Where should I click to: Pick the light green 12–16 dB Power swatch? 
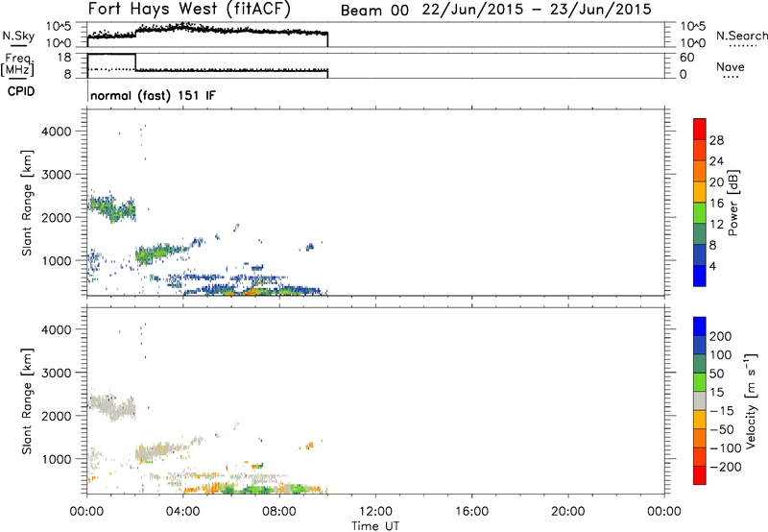pos(700,212)
